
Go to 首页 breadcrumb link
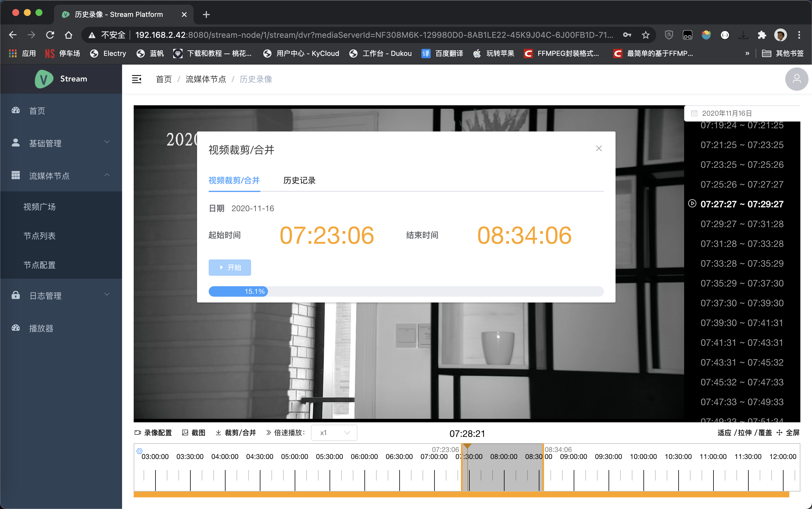pyautogui.click(x=164, y=79)
